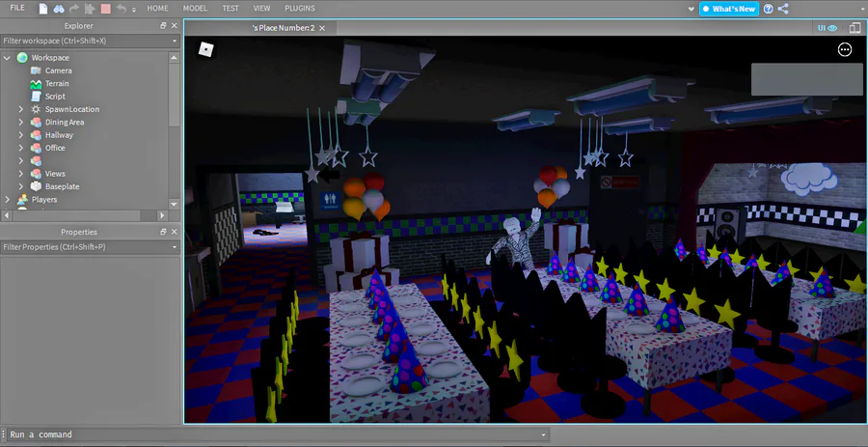
Task: Open the FILE menu
Action: click(17, 9)
